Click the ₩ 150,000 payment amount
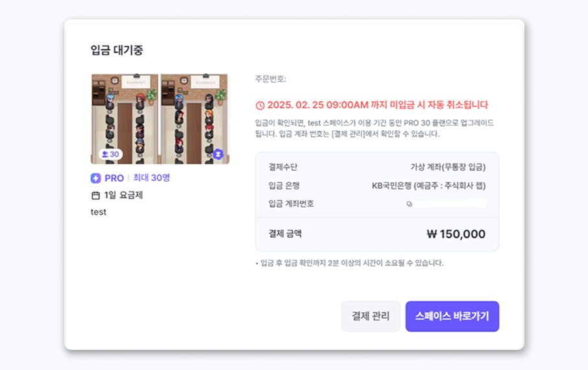The height and width of the screenshot is (370, 588). (x=456, y=234)
